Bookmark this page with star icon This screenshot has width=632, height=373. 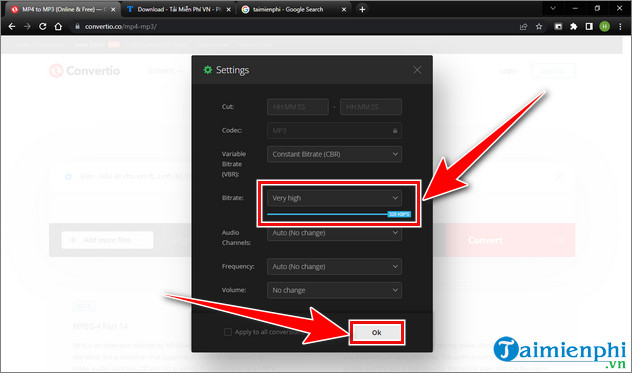coord(539,27)
